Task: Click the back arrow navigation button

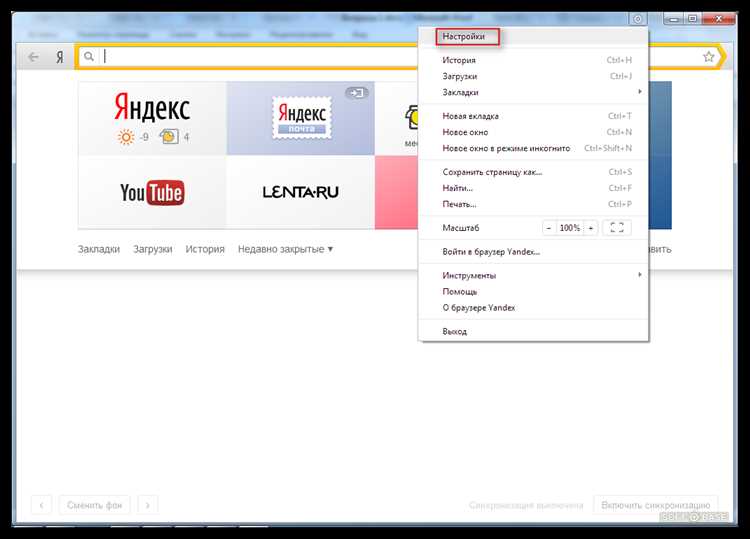Action: (33, 57)
